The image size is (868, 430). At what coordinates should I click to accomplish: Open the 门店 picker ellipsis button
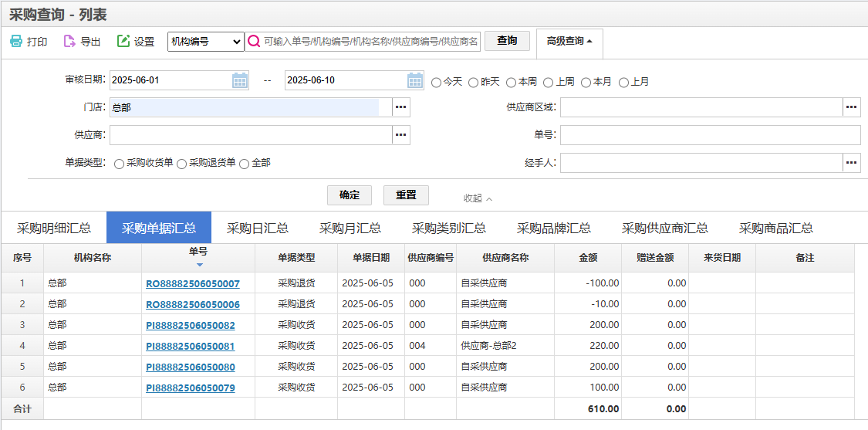click(x=401, y=107)
